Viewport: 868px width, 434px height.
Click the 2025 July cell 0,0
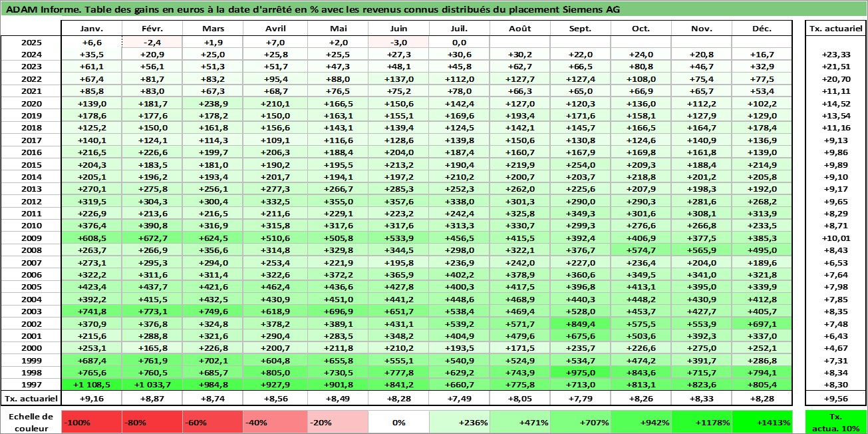tap(459, 43)
